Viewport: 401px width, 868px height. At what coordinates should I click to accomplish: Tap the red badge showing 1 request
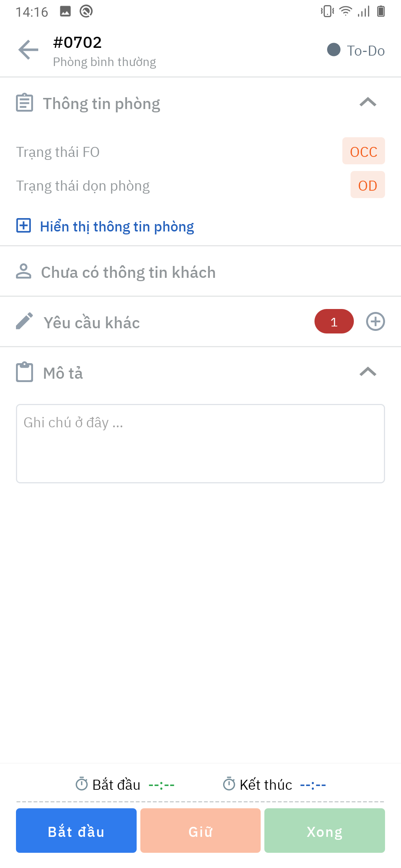pyautogui.click(x=334, y=322)
